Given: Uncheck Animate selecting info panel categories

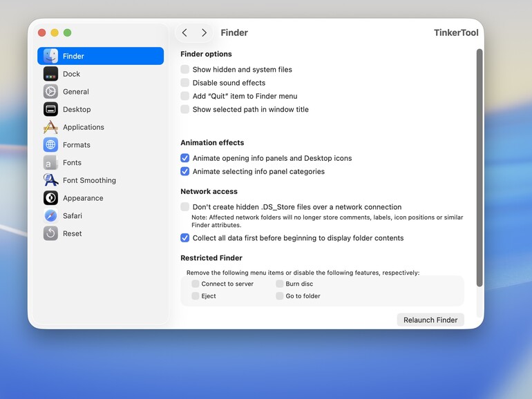Looking at the screenshot, I should (x=185, y=171).
